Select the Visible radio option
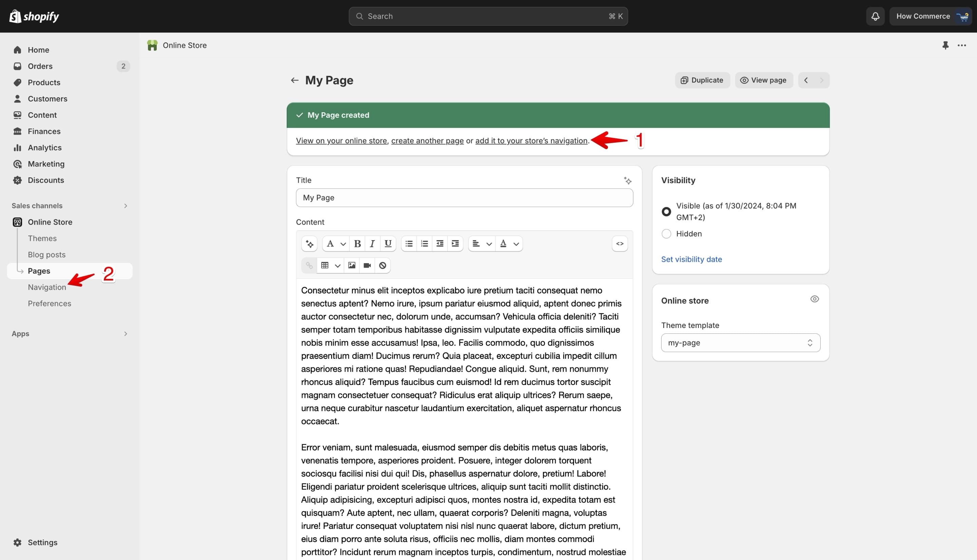 [x=666, y=212]
